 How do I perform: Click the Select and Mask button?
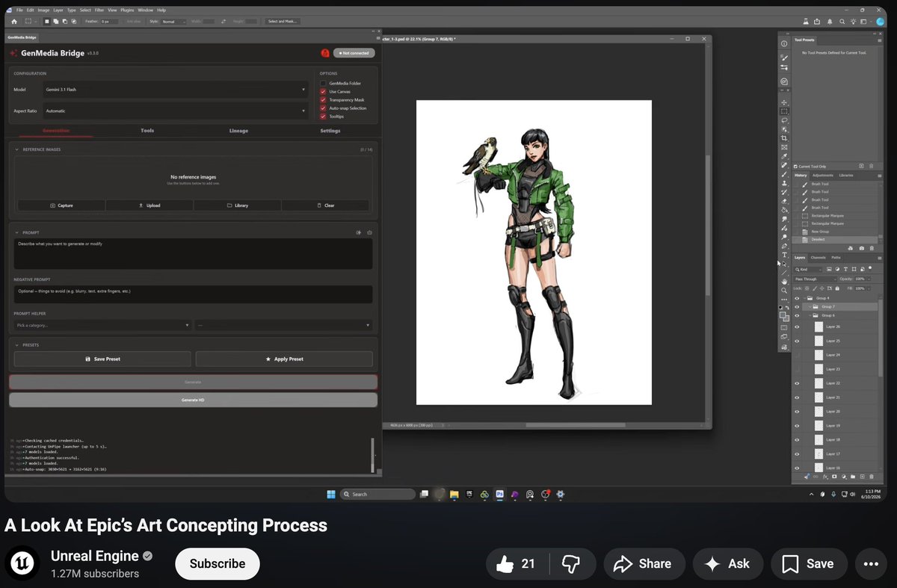click(x=283, y=22)
